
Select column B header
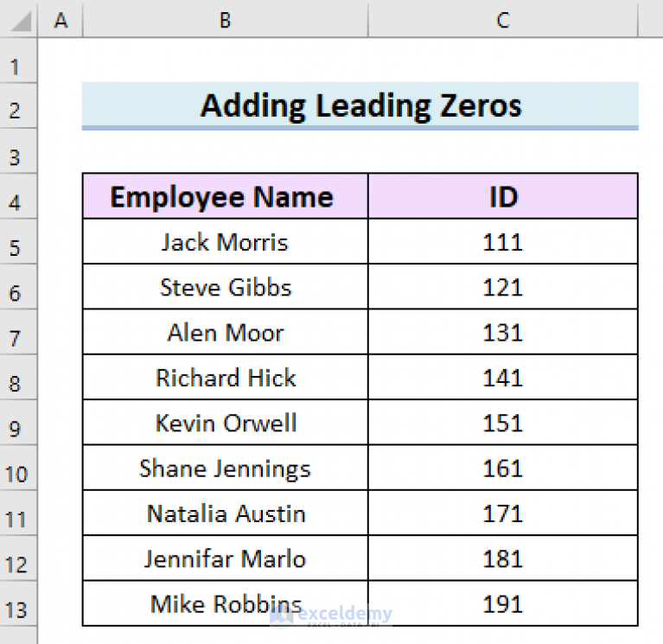[x=226, y=20]
